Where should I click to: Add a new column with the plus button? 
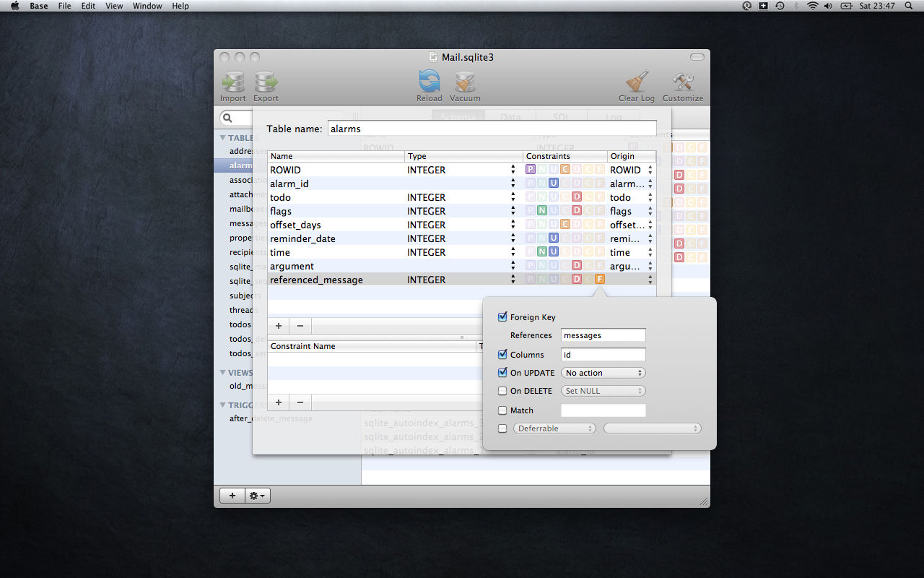(x=278, y=326)
